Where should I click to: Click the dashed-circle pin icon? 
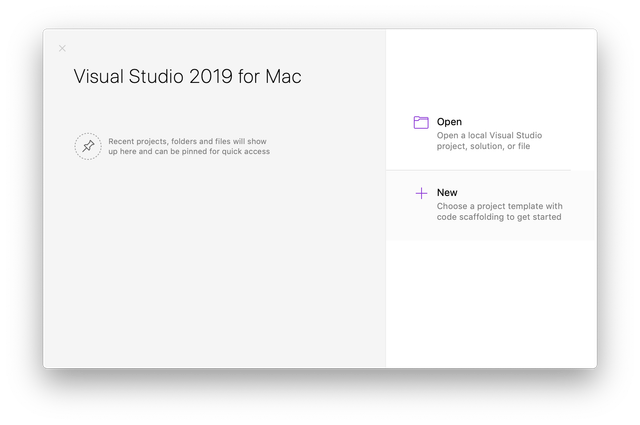[x=88, y=146]
